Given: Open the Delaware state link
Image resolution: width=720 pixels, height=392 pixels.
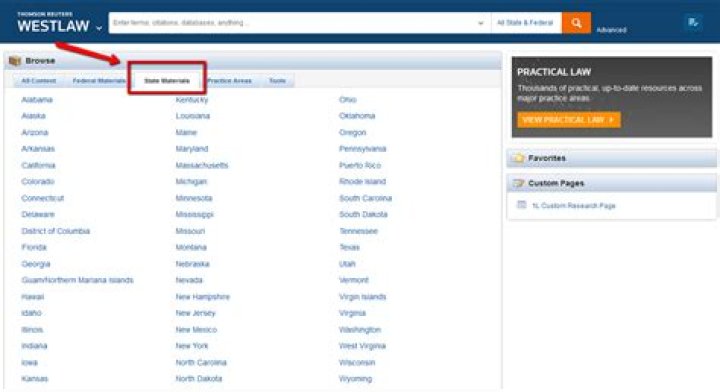Looking at the screenshot, I should pyautogui.click(x=38, y=214).
